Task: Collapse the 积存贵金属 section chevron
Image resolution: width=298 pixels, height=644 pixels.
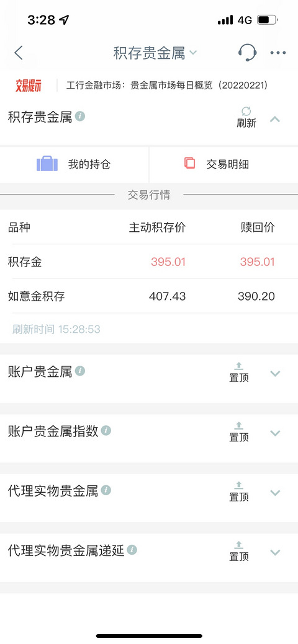Action: click(x=275, y=120)
